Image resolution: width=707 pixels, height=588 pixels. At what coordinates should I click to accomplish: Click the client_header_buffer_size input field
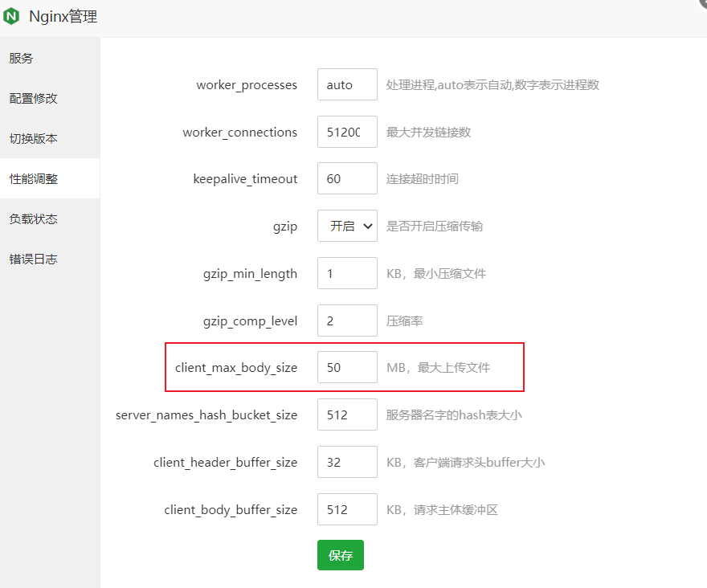click(x=347, y=462)
